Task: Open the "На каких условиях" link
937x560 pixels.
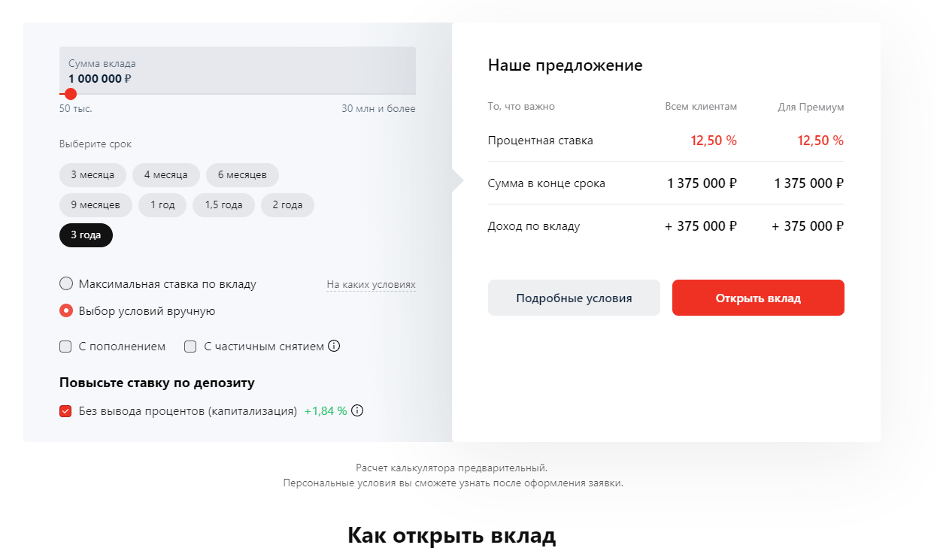Action: pos(371,285)
